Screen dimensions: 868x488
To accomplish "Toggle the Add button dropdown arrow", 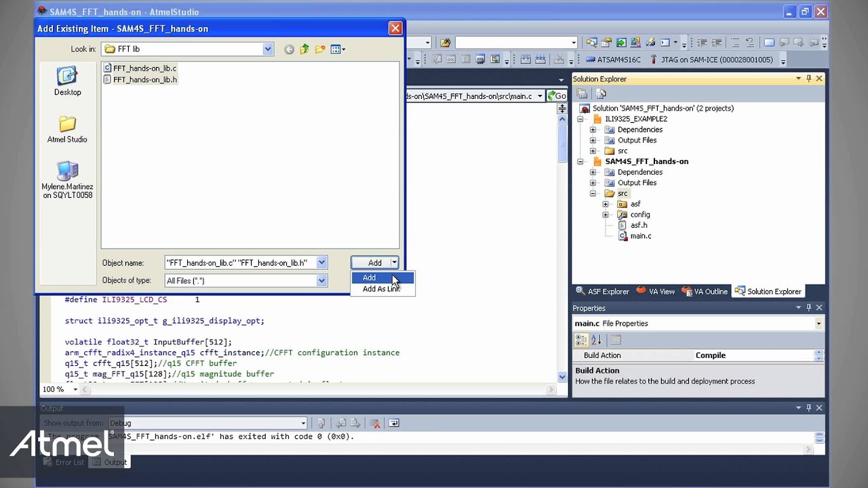I will pyautogui.click(x=394, y=263).
